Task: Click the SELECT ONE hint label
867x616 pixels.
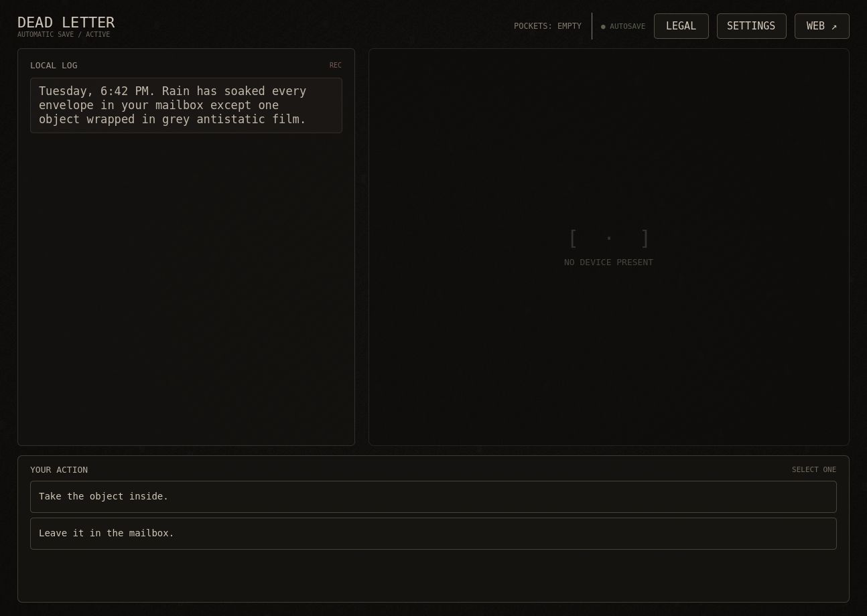Action: (814, 470)
